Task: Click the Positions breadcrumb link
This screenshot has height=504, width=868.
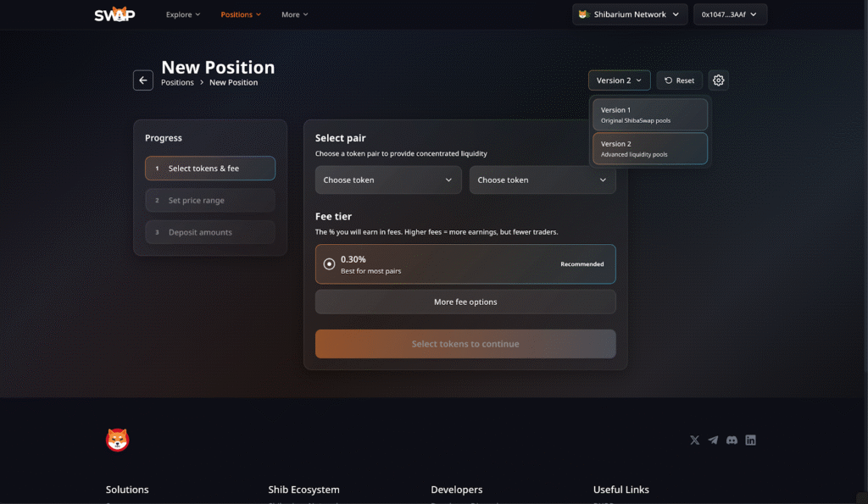Action: tap(177, 82)
